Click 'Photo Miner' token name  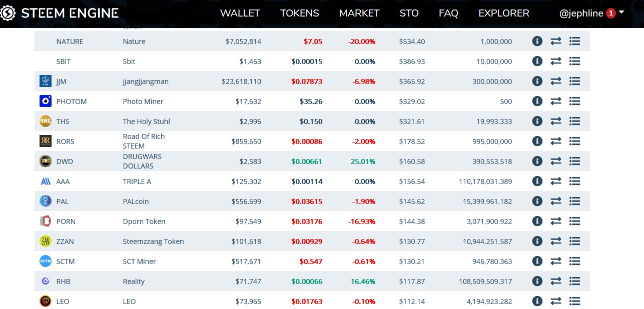click(143, 101)
